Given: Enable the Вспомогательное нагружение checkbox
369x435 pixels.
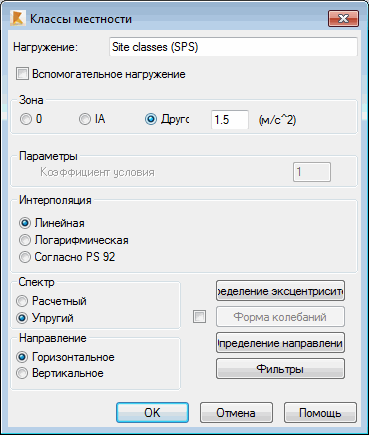Looking at the screenshot, I should point(23,74).
